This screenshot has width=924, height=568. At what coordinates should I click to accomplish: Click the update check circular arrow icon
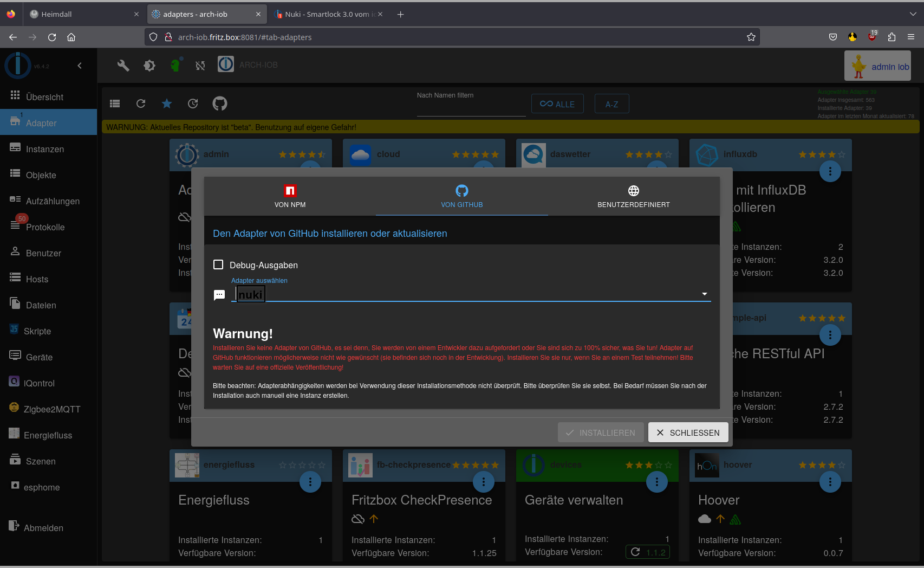[193, 104]
